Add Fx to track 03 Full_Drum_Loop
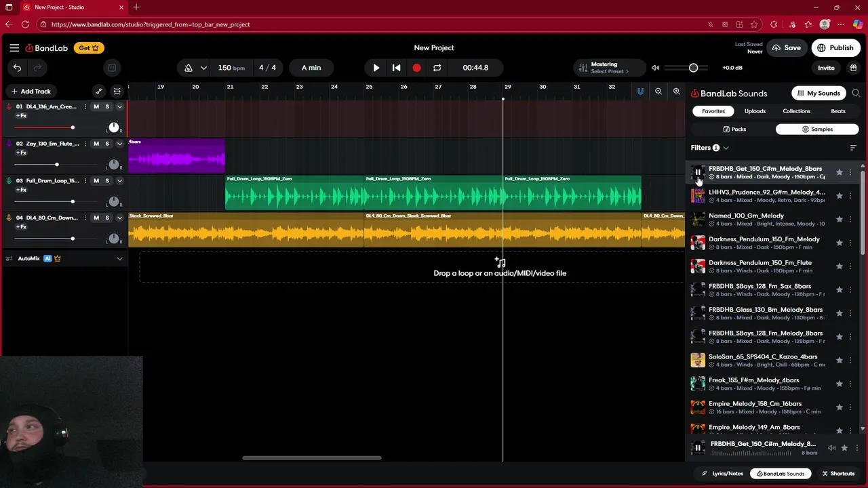Image resolution: width=868 pixels, height=488 pixels. 21,190
